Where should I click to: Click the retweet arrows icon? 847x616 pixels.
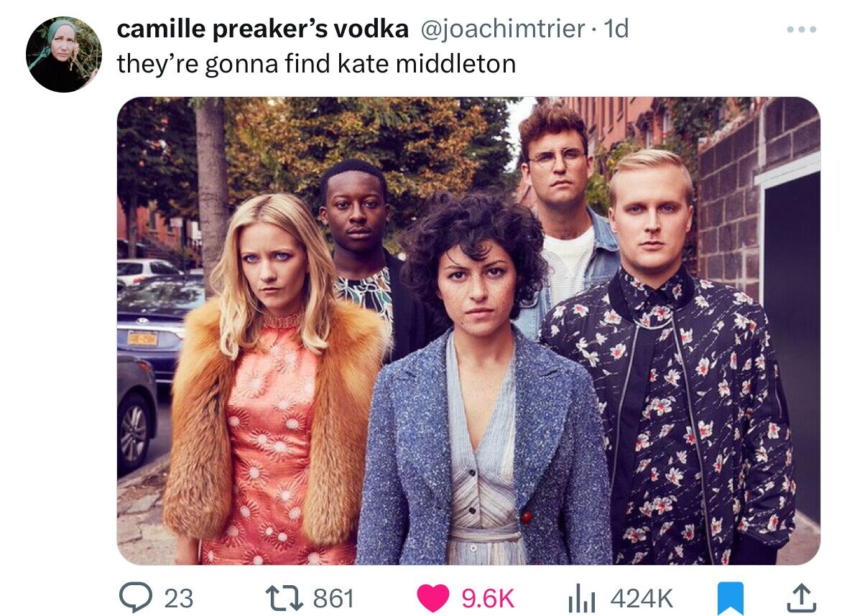tap(285, 598)
